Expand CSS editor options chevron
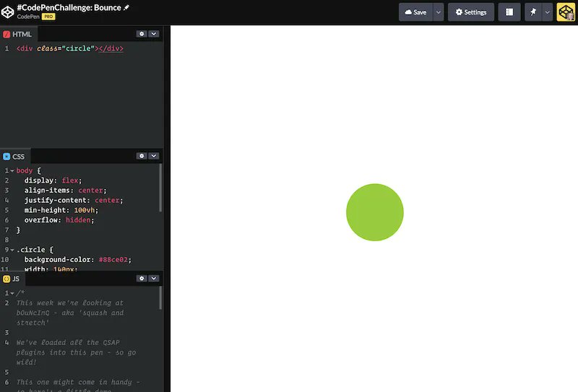Image resolution: width=578 pixels, height=392 pixels. pyautogui.click(x=154, y=156)
